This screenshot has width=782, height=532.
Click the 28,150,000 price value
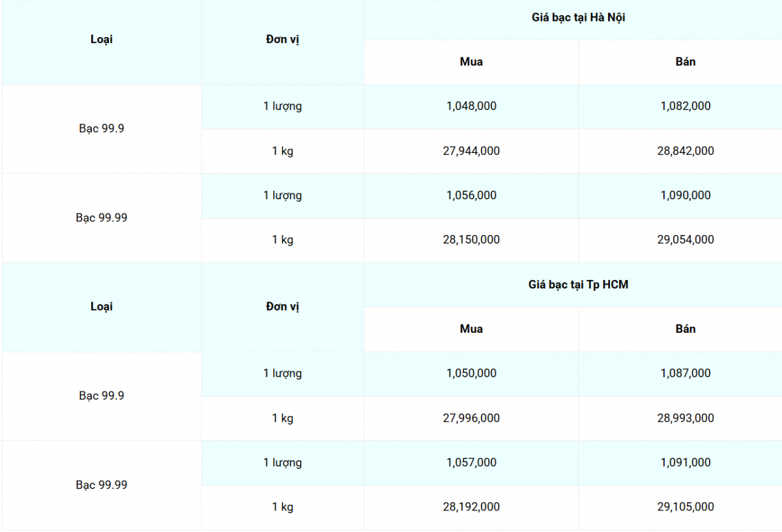tap(471, 240)
